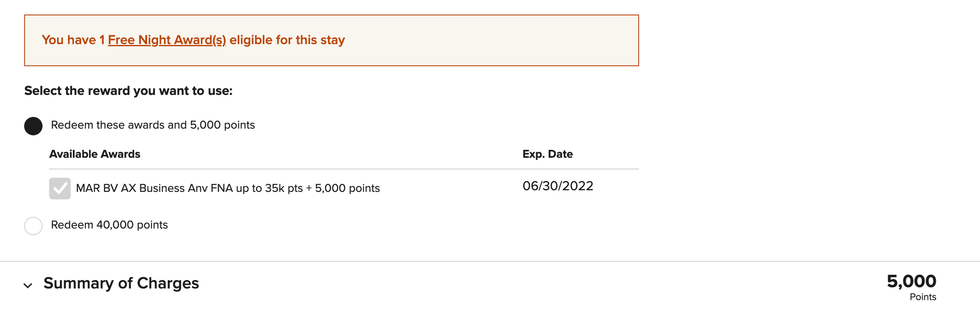Click the underlined Free Night Award(s) text
This screenshot has width=980, height=313.
point(167,40)
